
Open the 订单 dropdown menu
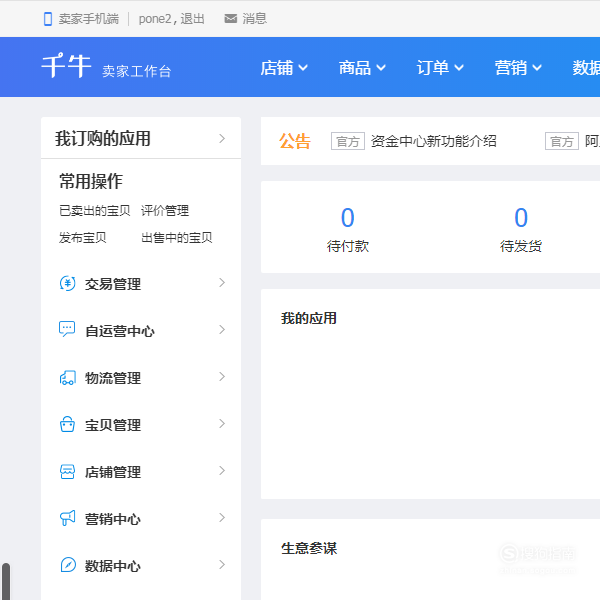(x=440, y=68)
